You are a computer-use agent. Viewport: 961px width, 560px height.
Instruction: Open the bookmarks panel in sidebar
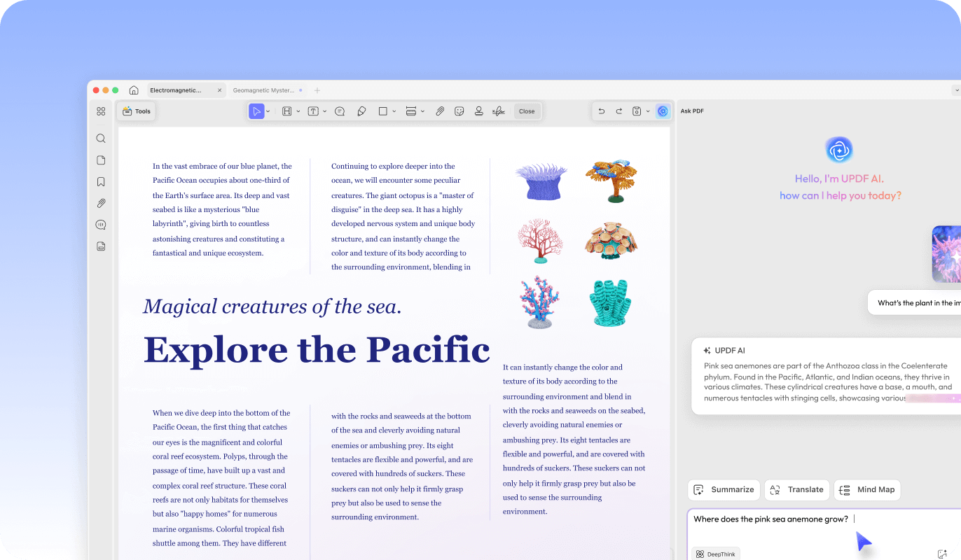coord(101,182)
